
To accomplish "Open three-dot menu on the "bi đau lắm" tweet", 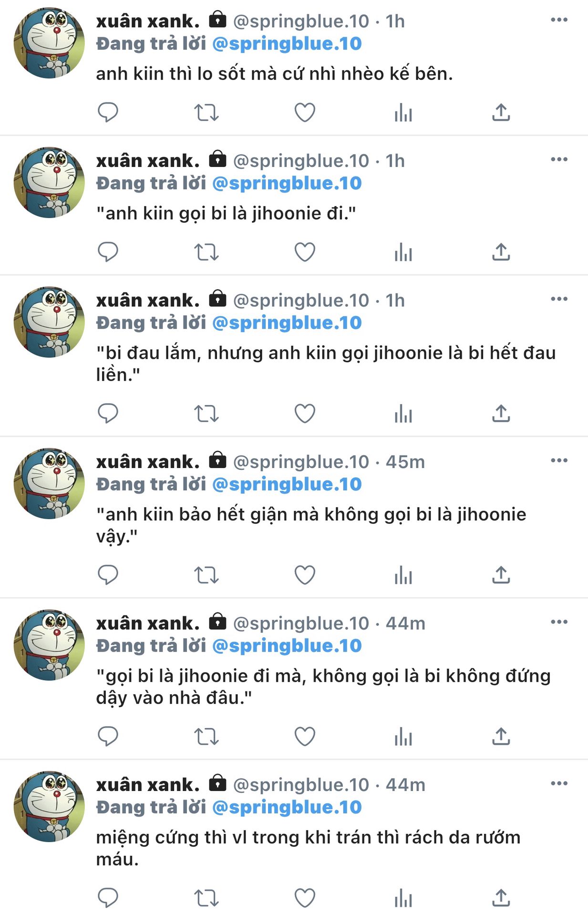I will pos(559,299).
